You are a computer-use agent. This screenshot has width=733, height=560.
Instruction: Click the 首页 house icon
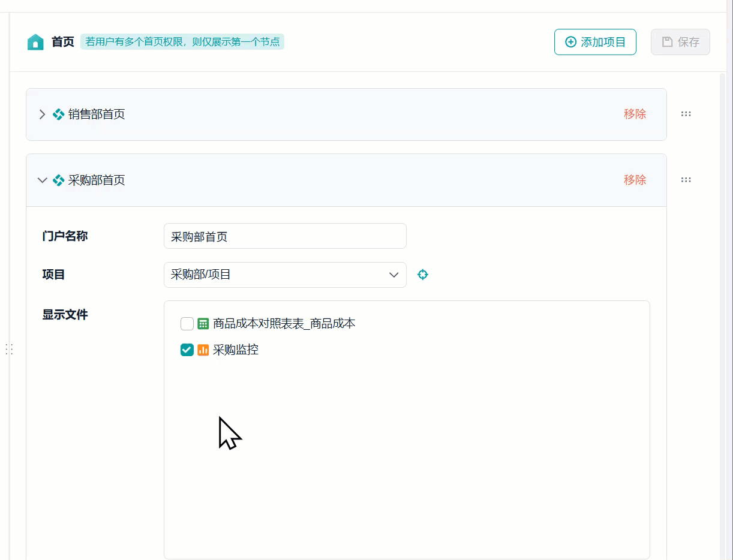tap(35, 42)
